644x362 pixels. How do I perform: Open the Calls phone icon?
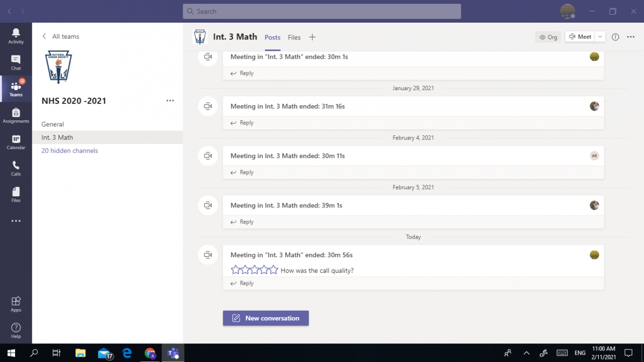point(16,168)
